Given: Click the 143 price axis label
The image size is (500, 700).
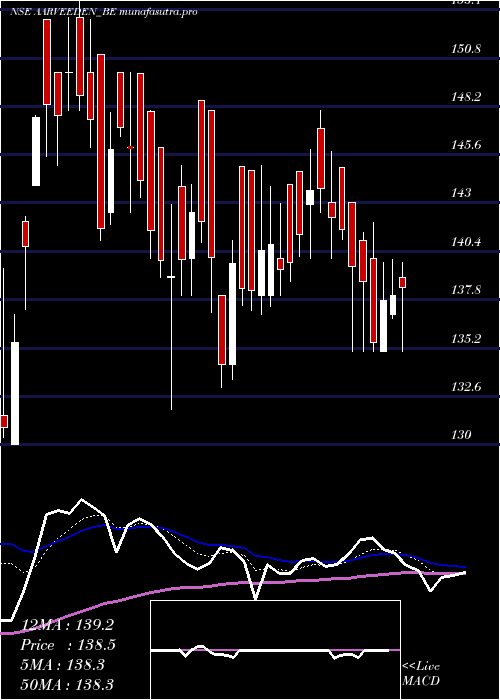Looking at the screenshot, I should coord(461,193).
